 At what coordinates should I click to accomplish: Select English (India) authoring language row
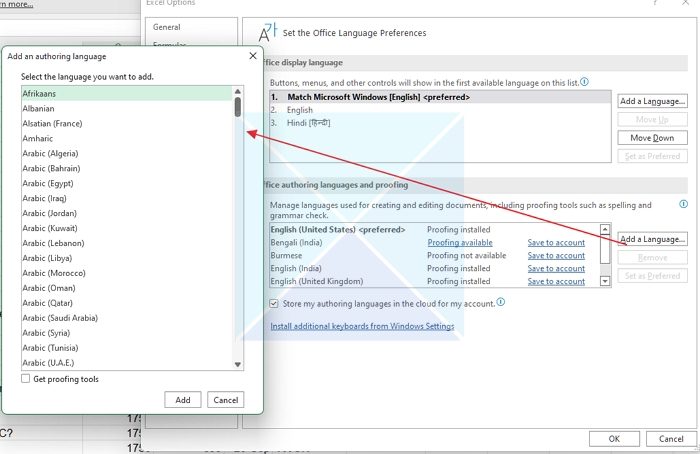[435, 268]
